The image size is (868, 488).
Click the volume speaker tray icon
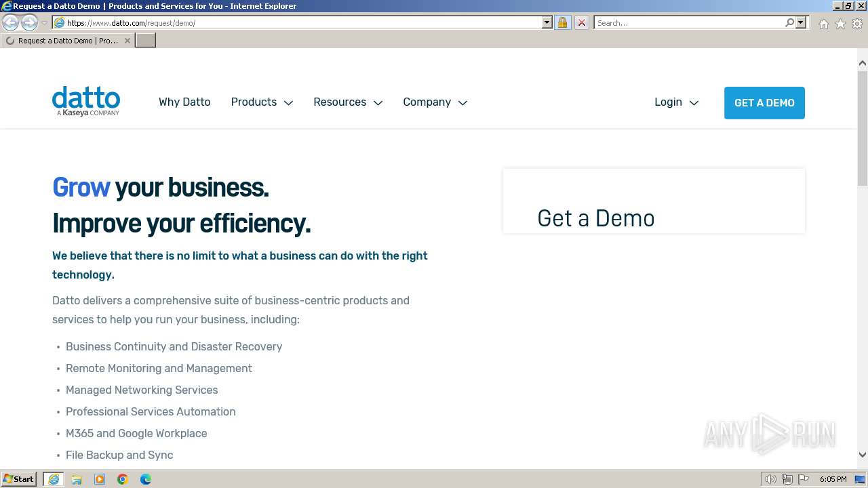tap(770, 479)
